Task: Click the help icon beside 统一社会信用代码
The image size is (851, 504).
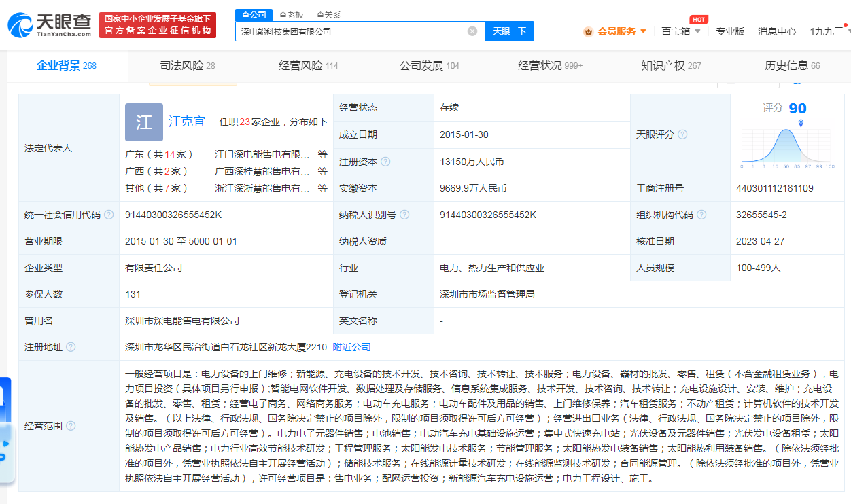Action: point(109,215)
